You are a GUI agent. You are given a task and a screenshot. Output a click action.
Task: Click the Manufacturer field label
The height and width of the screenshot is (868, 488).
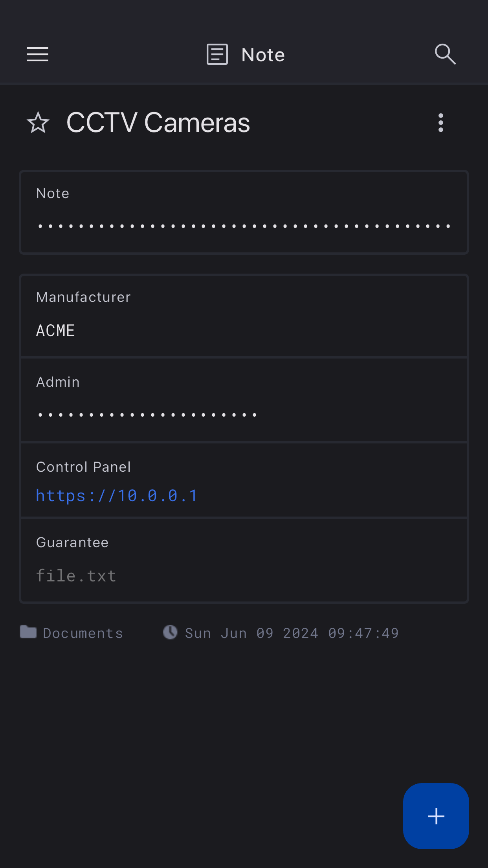click(83, 297)
